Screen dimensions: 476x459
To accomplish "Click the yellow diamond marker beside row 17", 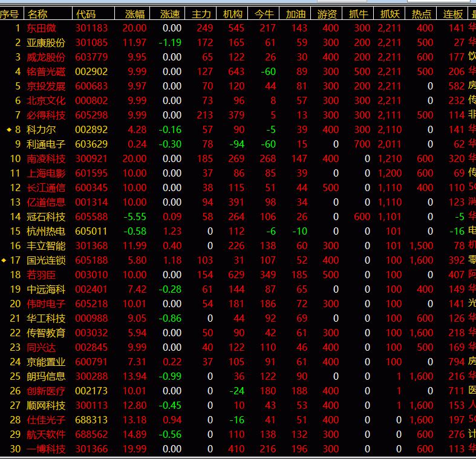I will tap(4, 260).
